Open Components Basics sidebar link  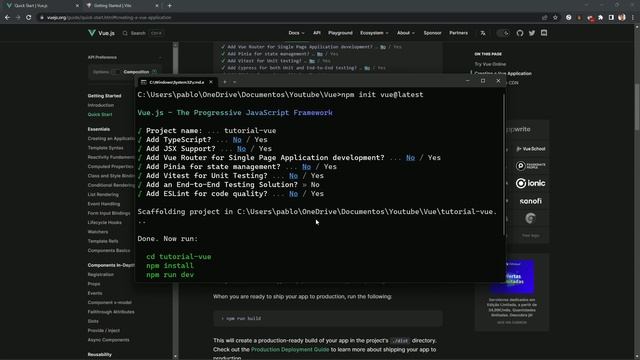[109, 251]
